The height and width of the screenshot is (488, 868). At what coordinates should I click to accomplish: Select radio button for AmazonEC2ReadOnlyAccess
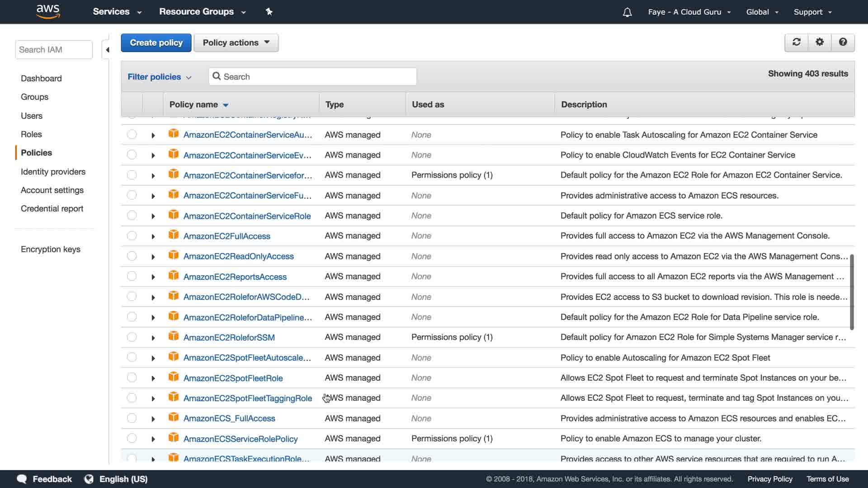(132, 256)
